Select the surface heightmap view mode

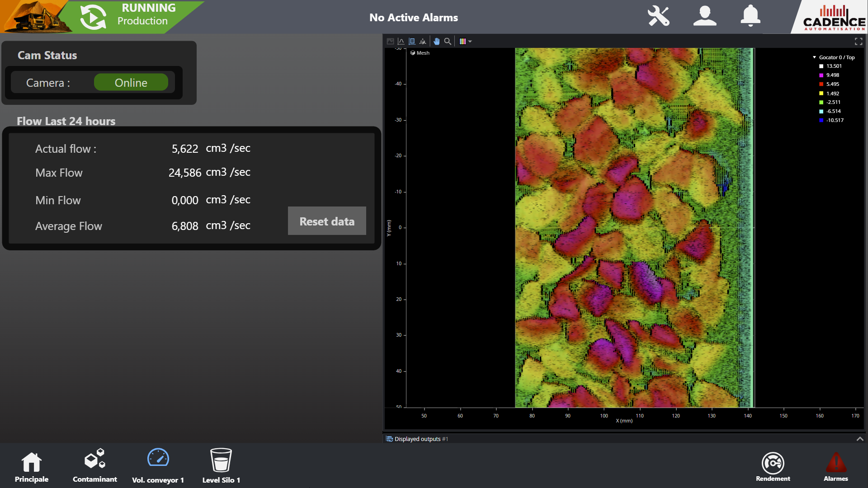(x=412, y=41)
